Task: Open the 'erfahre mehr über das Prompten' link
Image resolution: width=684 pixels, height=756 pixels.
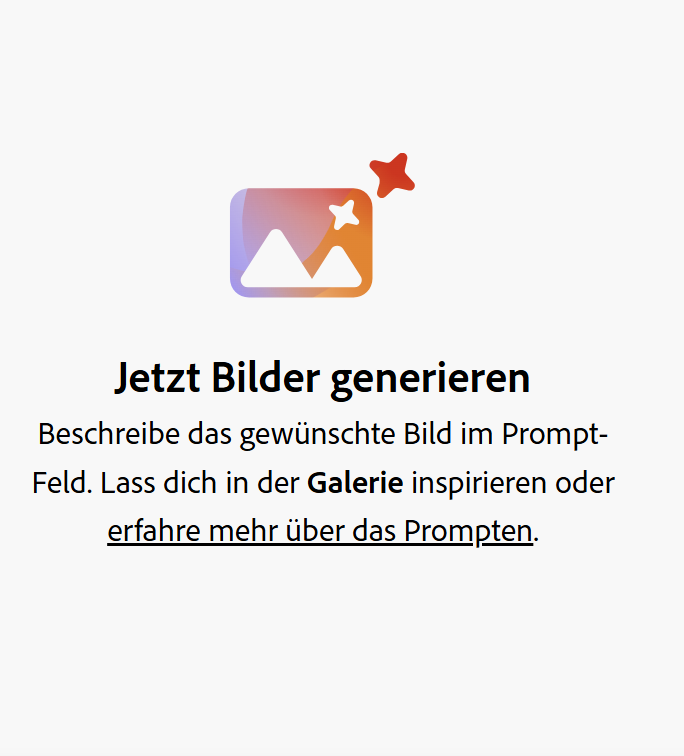Action: 320,531
